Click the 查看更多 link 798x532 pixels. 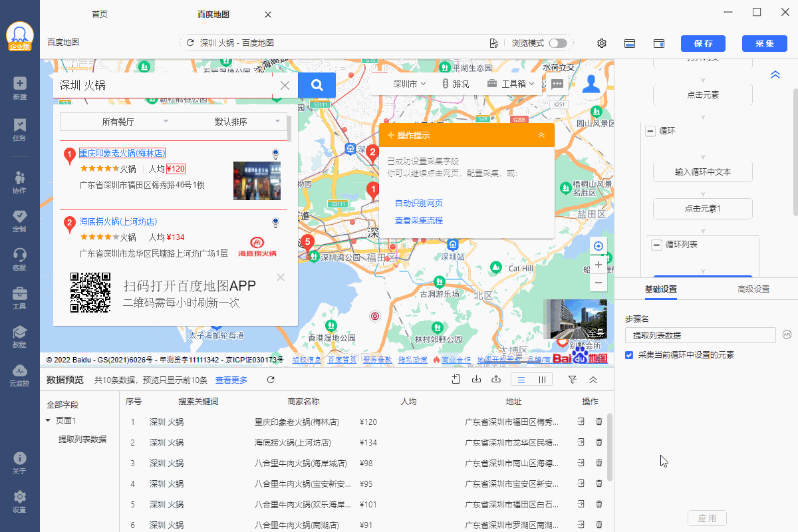tap(231, 380)
